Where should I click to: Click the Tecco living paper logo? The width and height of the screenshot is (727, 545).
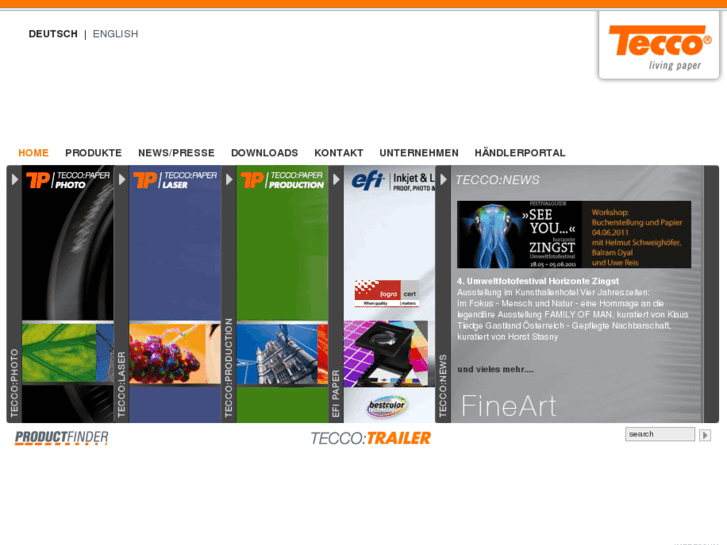point(659,46)
